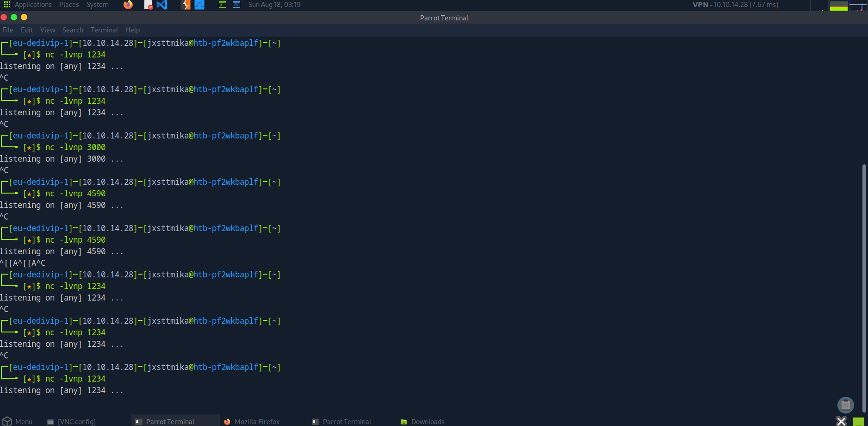Open the terminal Edit menu
Image resolution: width=868 pixels, height=426 pixels.
tap(27, 30)
